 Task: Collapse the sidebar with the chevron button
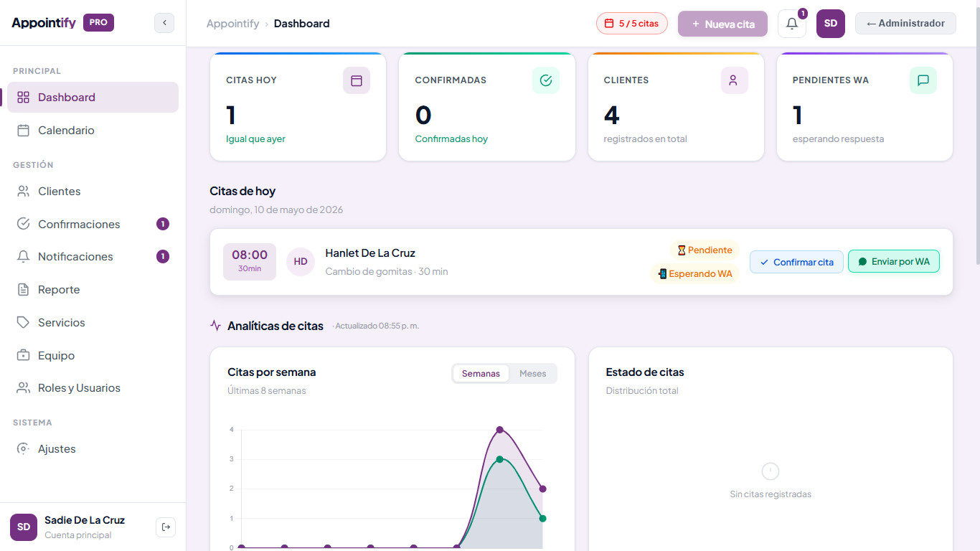tap(164, 23)
